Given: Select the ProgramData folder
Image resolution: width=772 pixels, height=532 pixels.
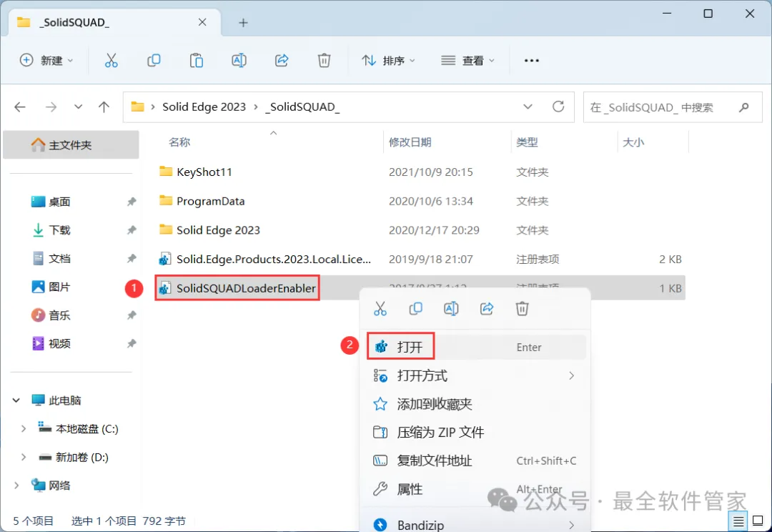Looking at the screenshot, I should pos(420,202).
